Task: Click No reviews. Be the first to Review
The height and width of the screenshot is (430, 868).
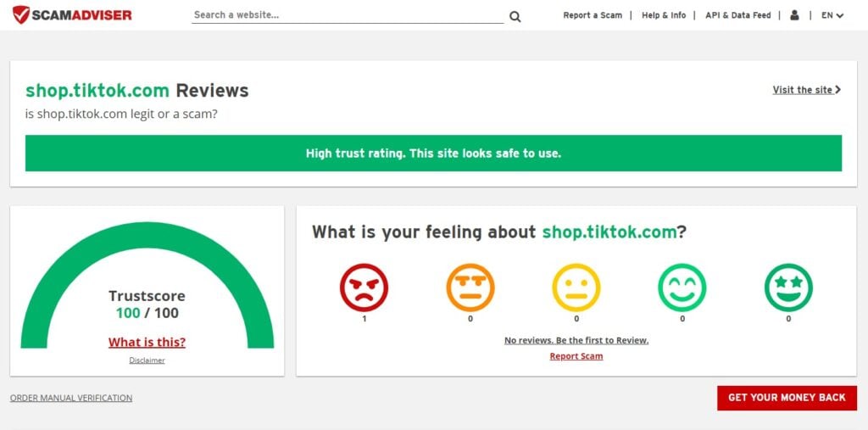Action: click(x=576, y=340)
